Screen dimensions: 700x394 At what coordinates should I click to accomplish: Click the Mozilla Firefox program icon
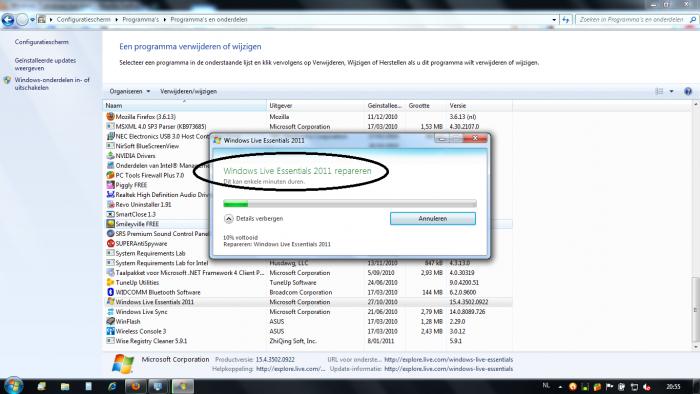coord(110,116)
